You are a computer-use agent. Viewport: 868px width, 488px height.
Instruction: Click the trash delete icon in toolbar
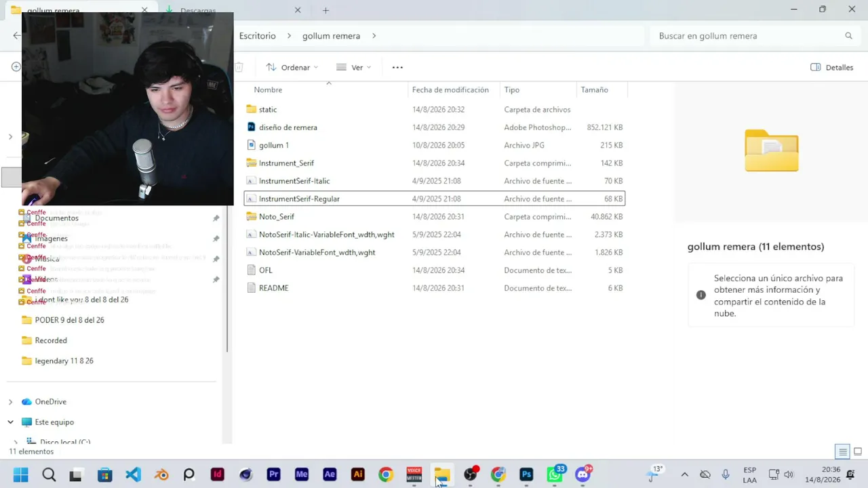tap(239, 67)
